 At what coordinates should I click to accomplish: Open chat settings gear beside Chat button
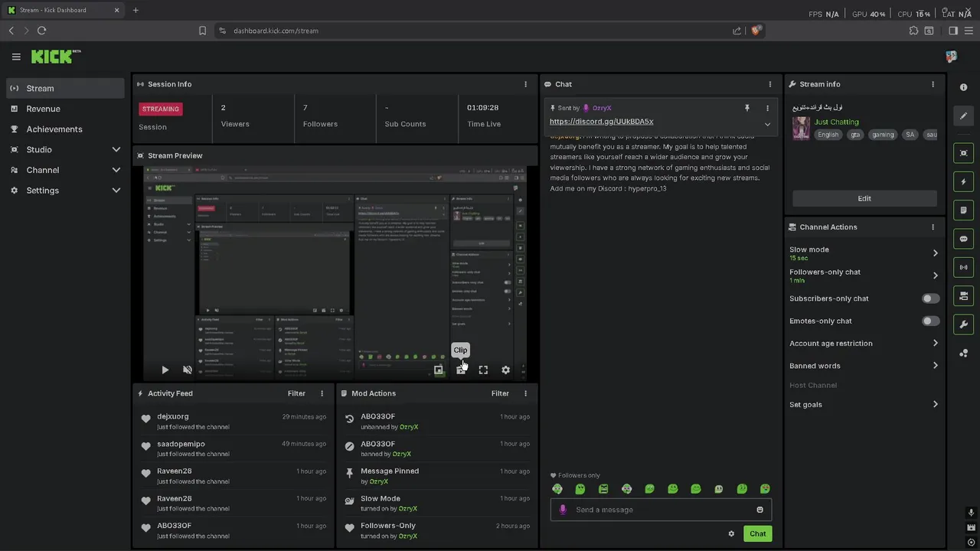click(x=731, y=534)
